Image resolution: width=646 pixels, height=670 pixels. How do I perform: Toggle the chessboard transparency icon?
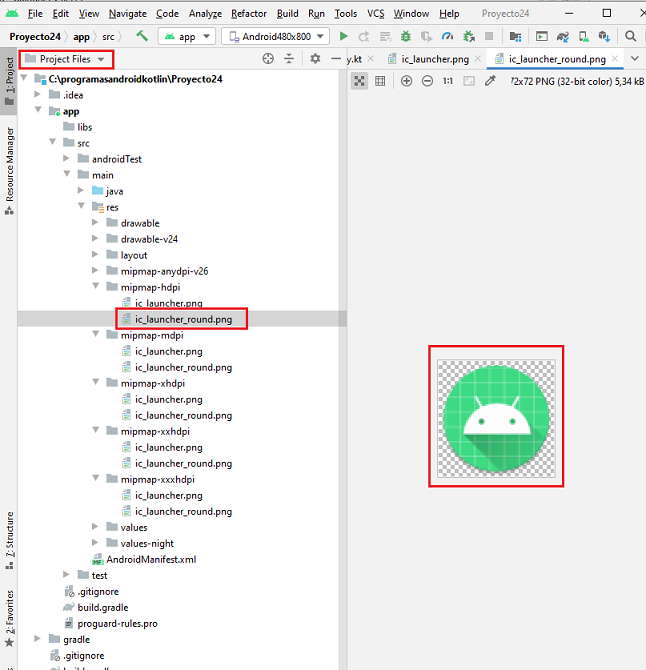coord(360,81)
